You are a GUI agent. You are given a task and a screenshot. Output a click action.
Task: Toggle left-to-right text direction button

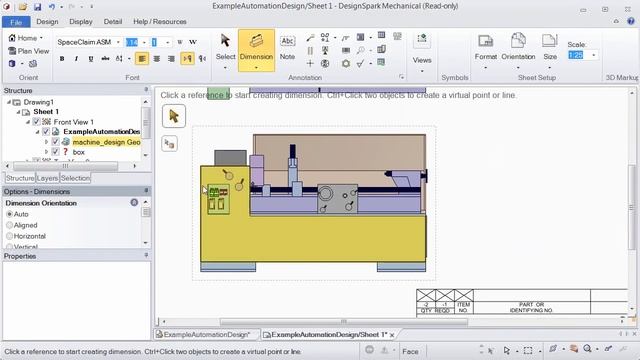point(187,59)
